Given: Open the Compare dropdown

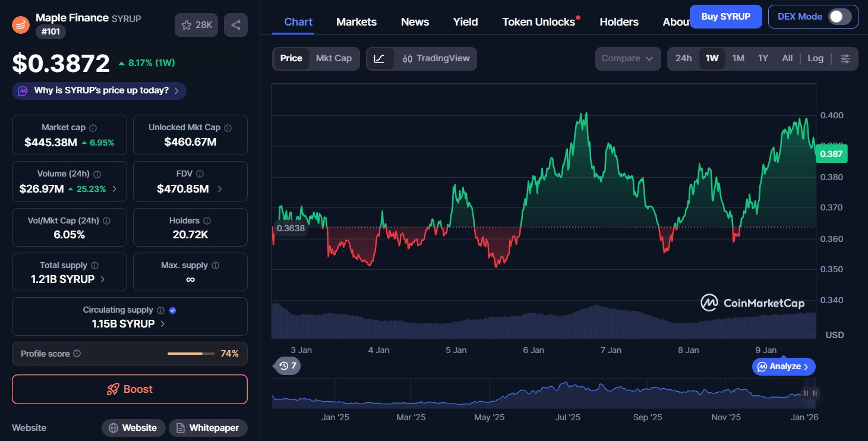Looking at the screenshot, I should click(627, 58).
